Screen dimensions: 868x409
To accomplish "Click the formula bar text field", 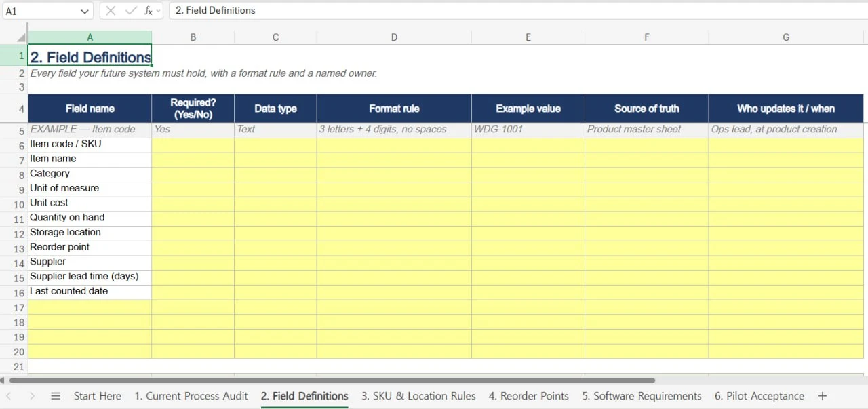I will tap(518, 10).
